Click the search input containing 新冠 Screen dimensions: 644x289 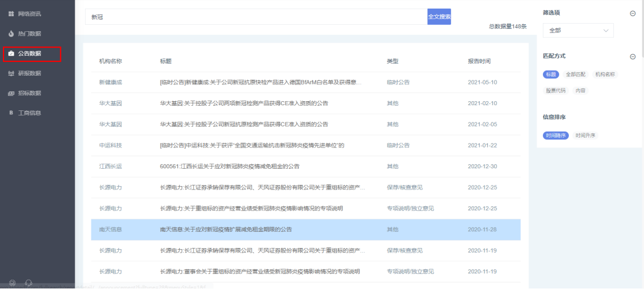(x=256, y=17)
